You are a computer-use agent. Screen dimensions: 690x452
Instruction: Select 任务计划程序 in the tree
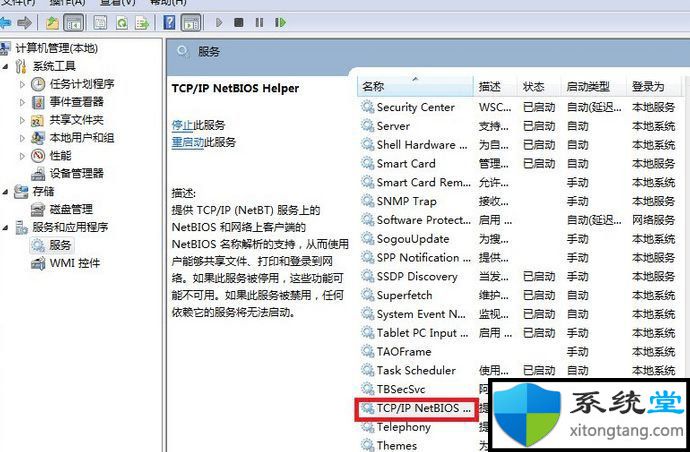click(x=82, y=84)
